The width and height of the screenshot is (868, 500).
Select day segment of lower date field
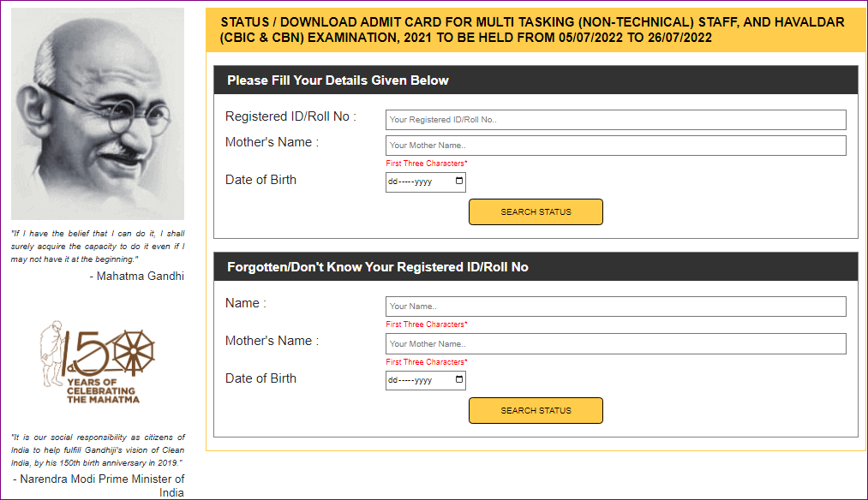tap(392, 380)
